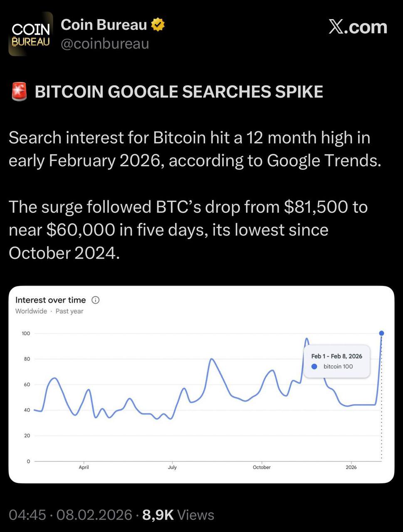
Task: Click the Interest over time heading
Action: point(50,300)
